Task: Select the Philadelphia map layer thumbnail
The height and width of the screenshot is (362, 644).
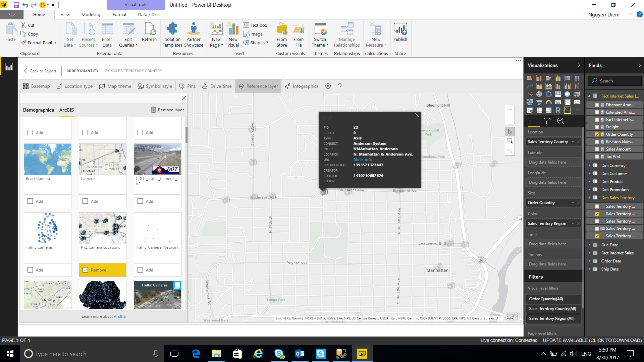Action: click(48, 295)
